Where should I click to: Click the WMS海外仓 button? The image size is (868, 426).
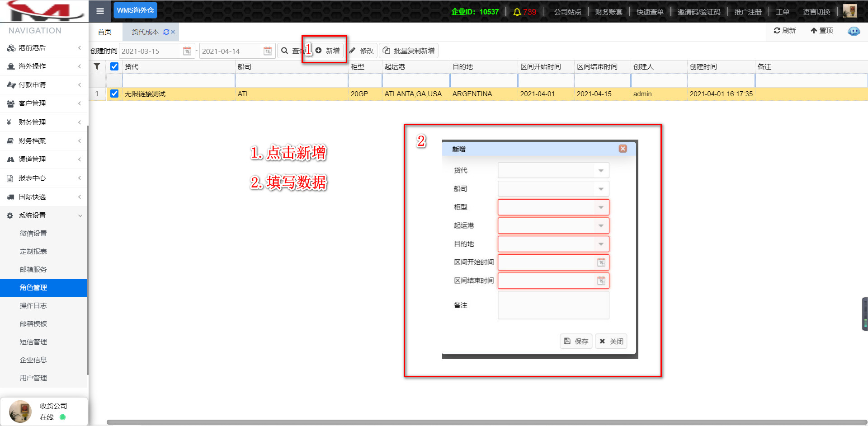[135, 10]
